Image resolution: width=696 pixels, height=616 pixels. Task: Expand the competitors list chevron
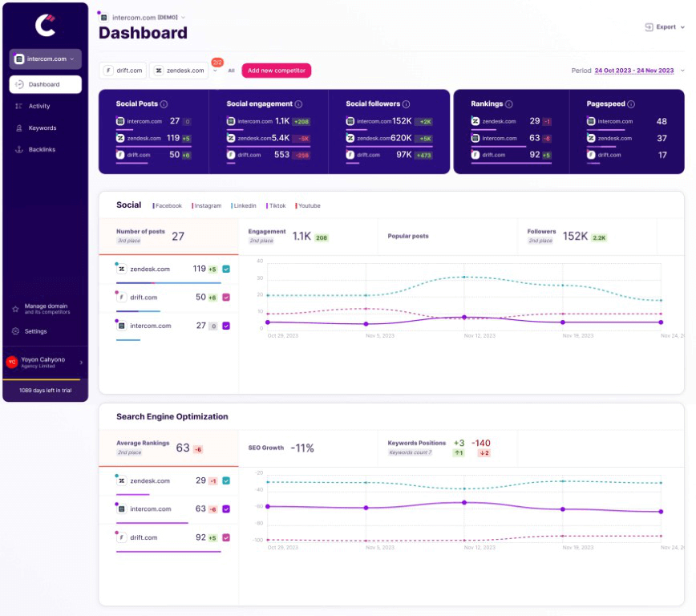[215, 71]
